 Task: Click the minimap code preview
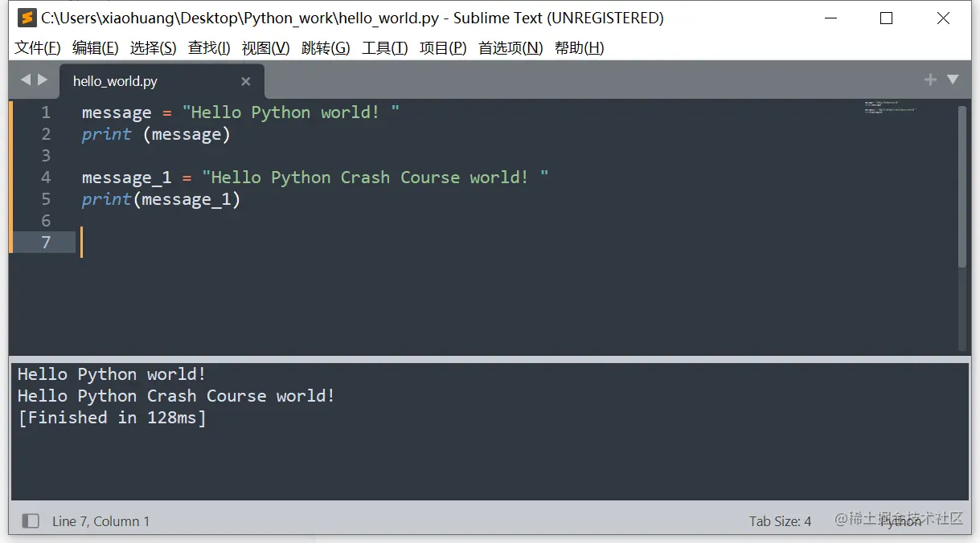890,107
